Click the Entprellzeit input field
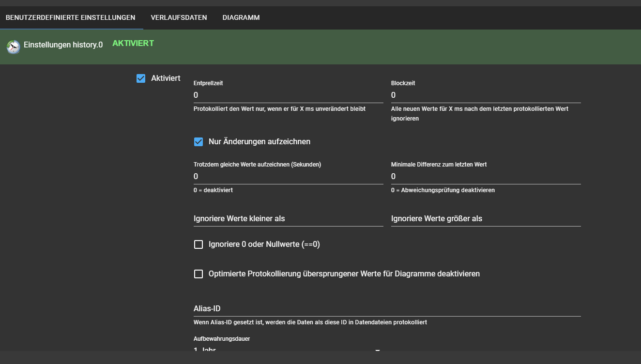641x364 pixels. pos(289,95)
